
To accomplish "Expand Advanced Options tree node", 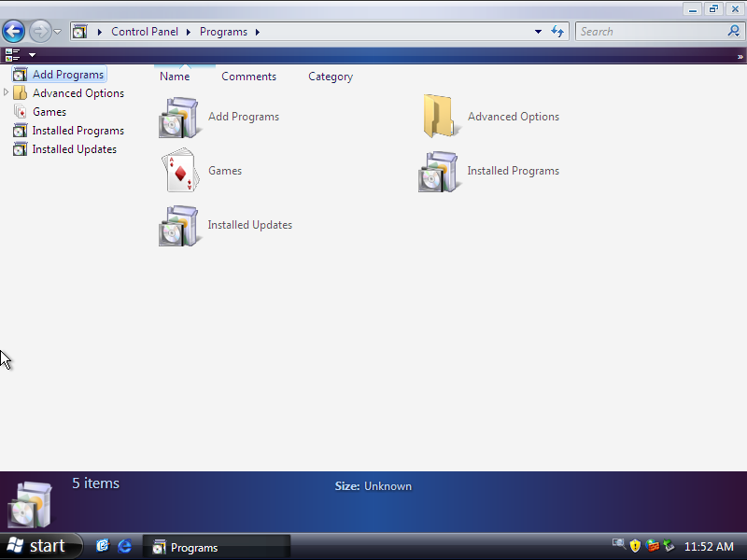I will point(7,92).
